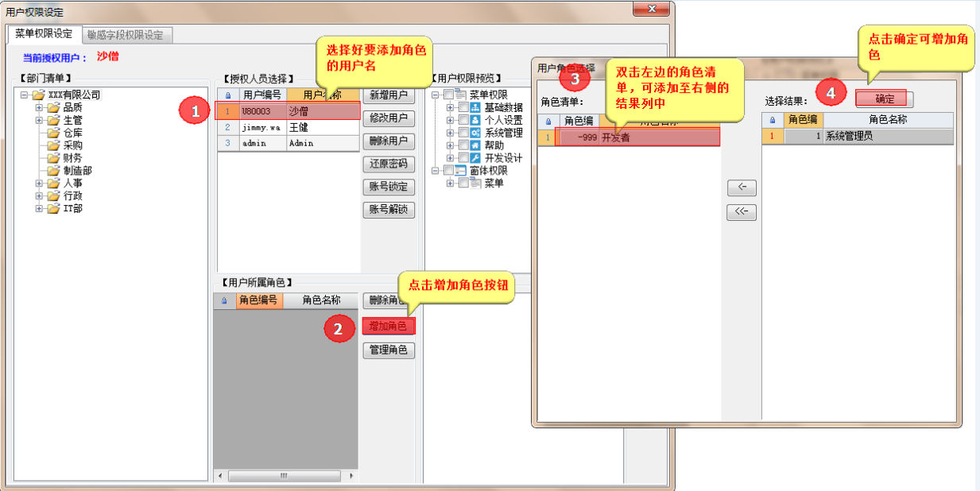This screenshot has height=491, width=980.
Task: Click the 新增用户 button
Action: point(389,95)
